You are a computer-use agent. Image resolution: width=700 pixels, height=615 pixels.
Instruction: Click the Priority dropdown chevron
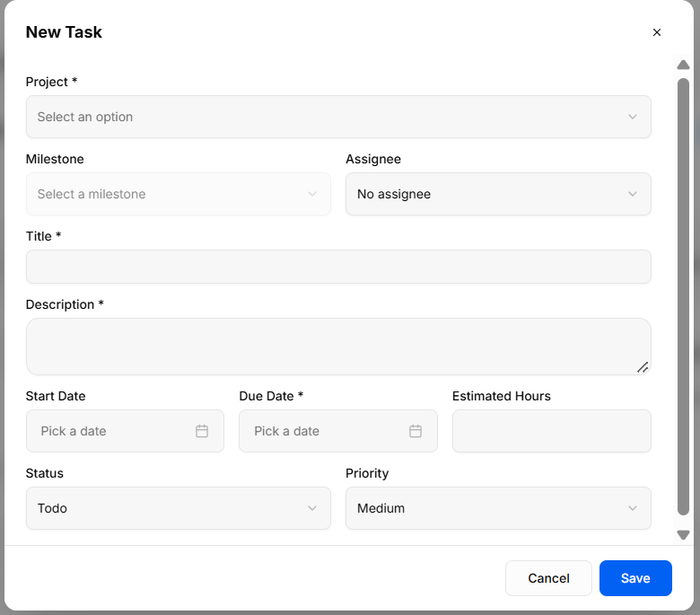click(x=632, y=508)
